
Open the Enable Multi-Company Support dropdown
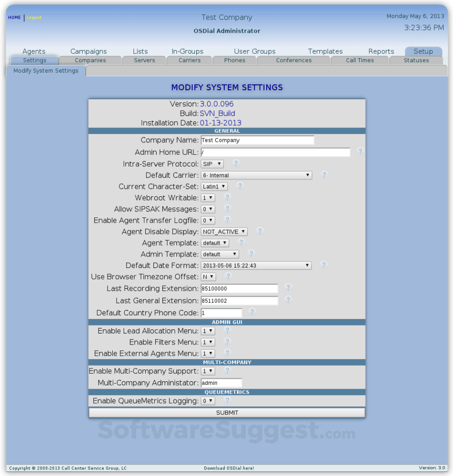(208, 371)
